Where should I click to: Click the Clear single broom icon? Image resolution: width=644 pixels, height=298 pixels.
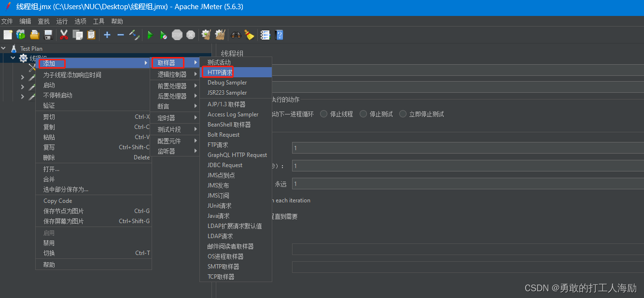206,35
